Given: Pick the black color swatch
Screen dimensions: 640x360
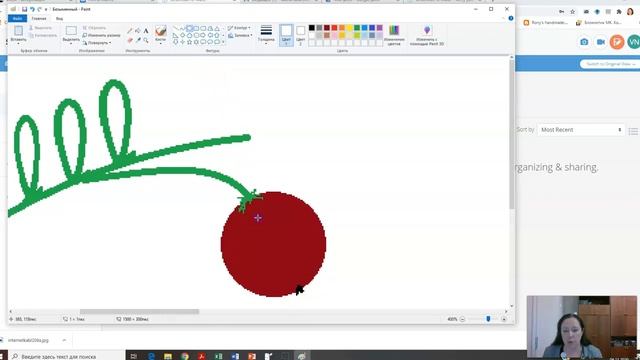Looking at the screenshot, I should 312,28.
